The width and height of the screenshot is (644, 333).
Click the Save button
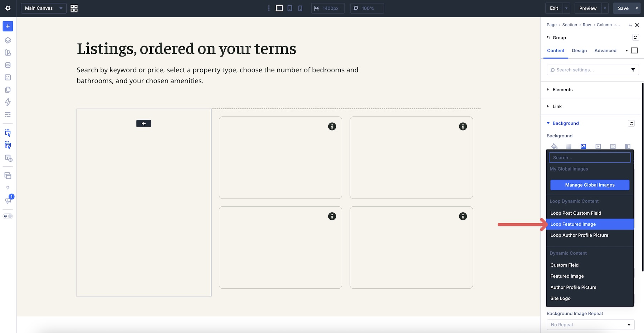(x=623, y=8)
